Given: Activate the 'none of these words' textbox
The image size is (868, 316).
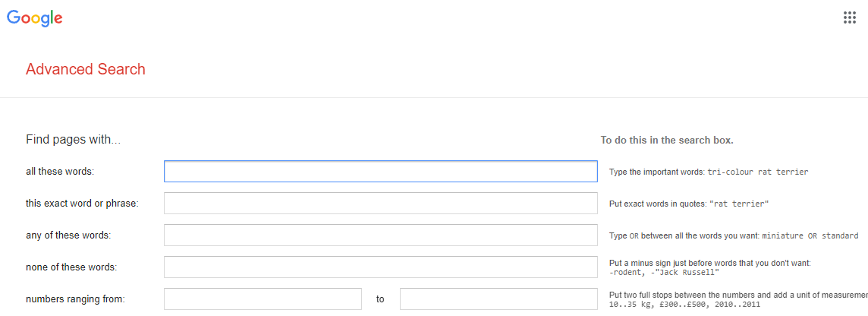Looking at the screenshot, I should click(380, 267).
